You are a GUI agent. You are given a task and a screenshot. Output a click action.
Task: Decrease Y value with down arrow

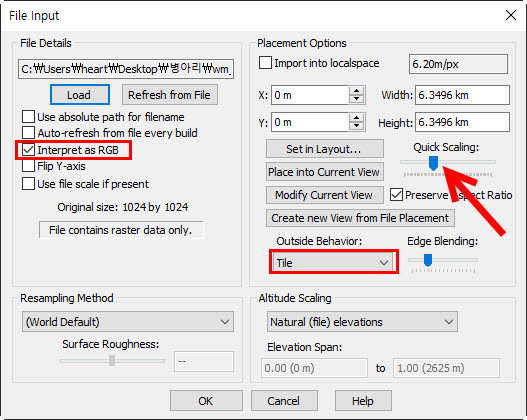tap(356, 127)
